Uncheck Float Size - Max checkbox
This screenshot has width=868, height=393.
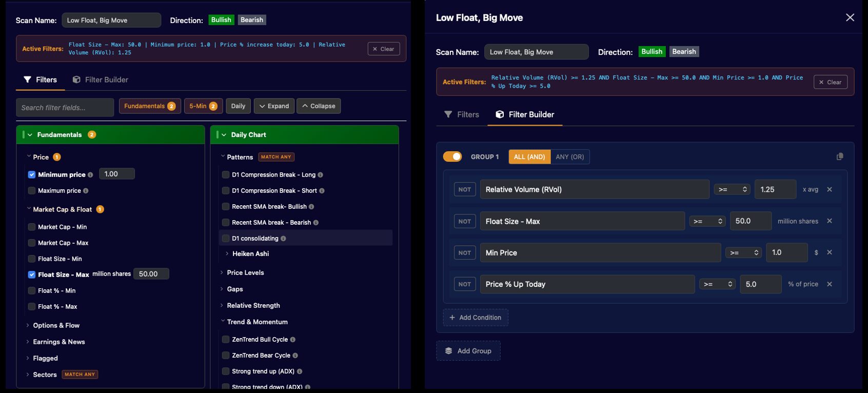click(x=32, y=274)
